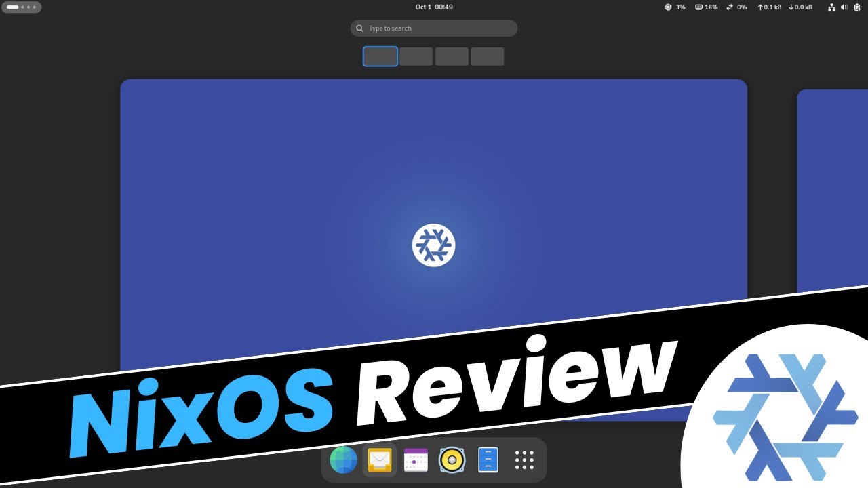Launch Geary mail from the dock
Image resolution: width=868 pixels, height=488 pixels.
point(380,460)
